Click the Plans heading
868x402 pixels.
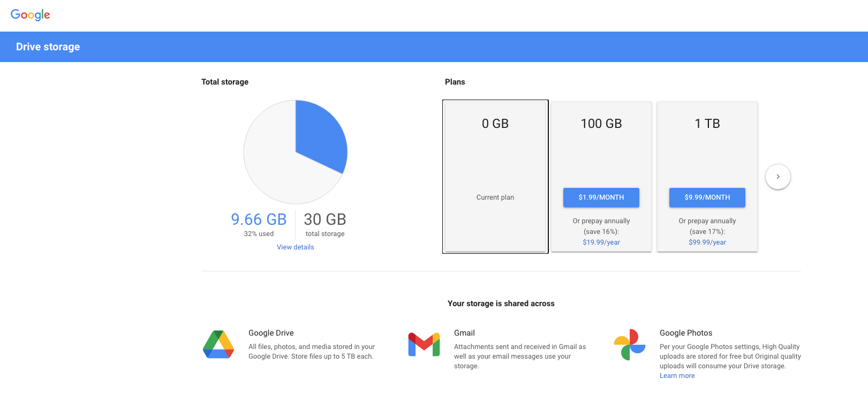pos(455,82)
